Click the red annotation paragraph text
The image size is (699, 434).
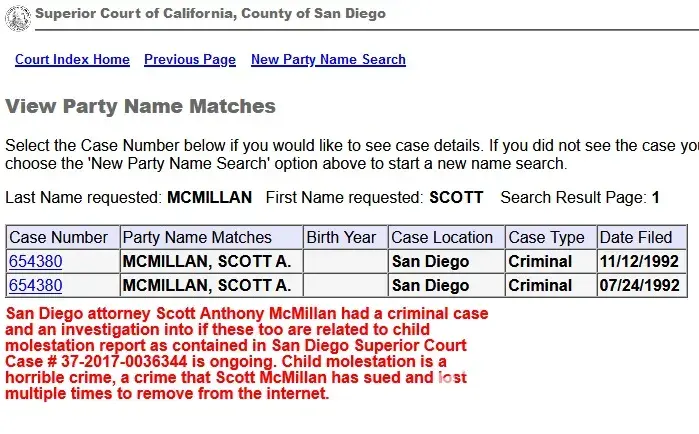coord(240,353)
